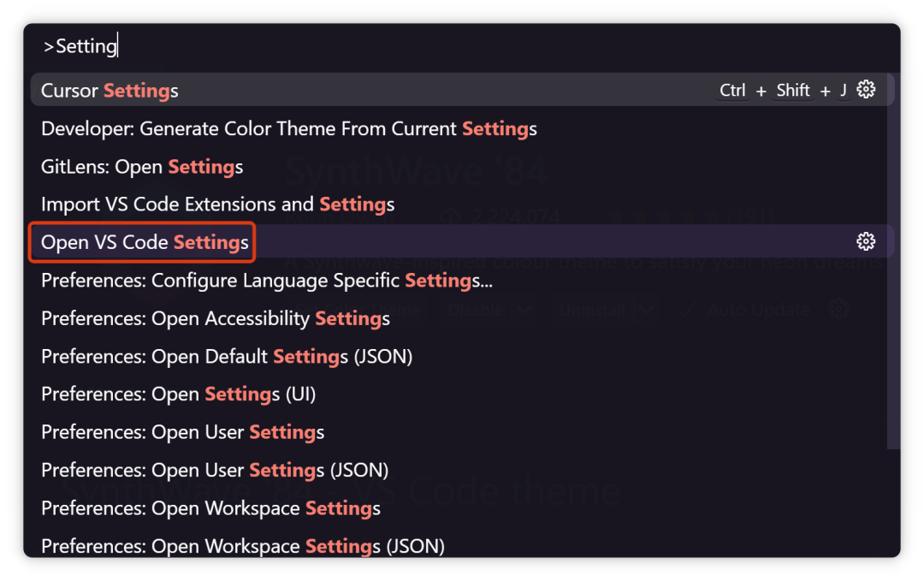Screen dimensions: 924x581
Task: Click the gear icon on Open VS Code Settings row
Action: pyautogui.click(x=866, y=241)
